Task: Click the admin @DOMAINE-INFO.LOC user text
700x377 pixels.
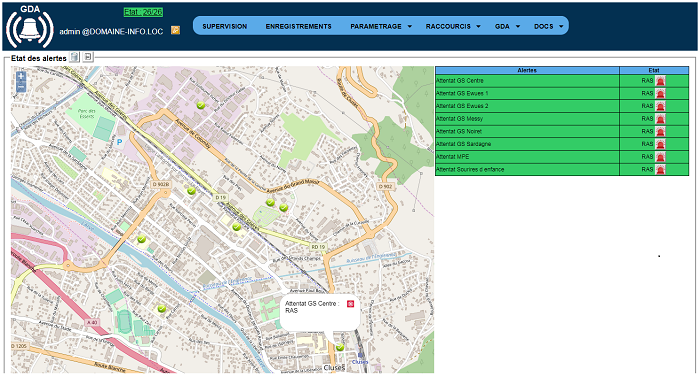Action: pos(111,31)
